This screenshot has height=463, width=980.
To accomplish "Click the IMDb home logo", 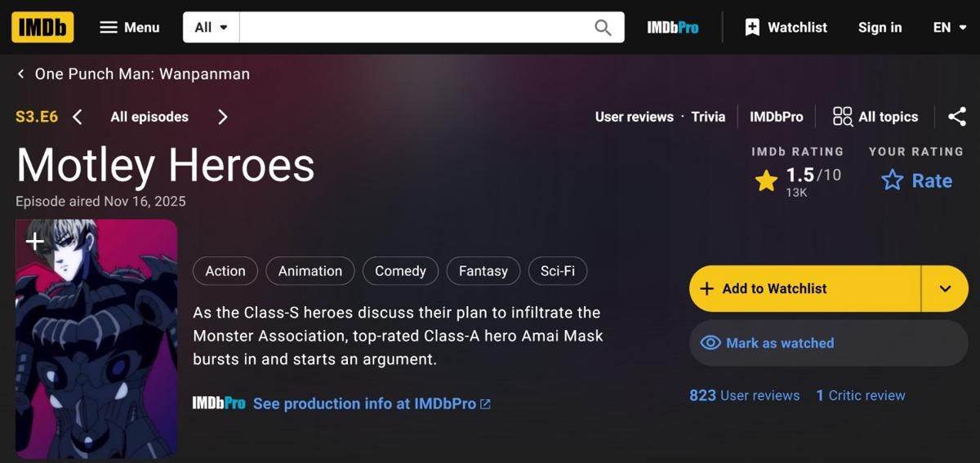I will point(42,28).
